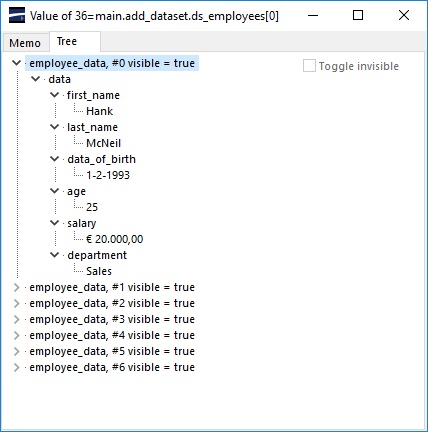Image resolution: width=428 pixels, height=432 pixels.
Task: Collapse the last_name node chevron
Action: tap(54, 127)
